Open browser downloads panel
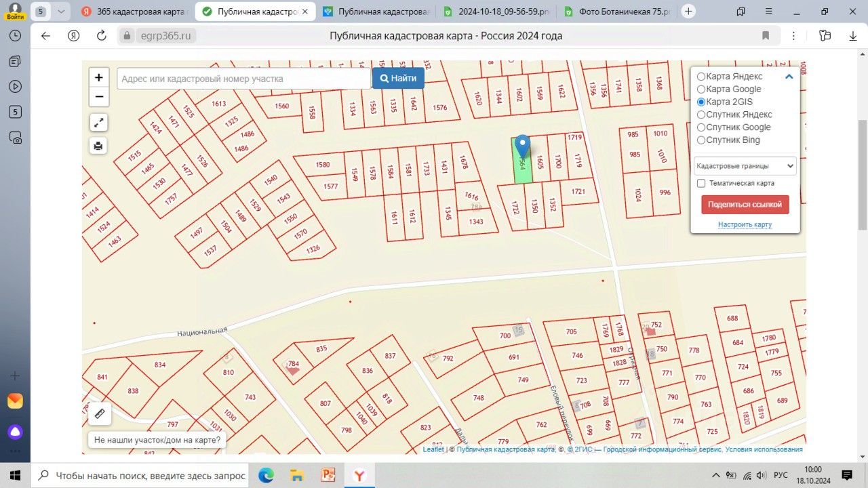This screenshot has height=488, width=868. [x=853, y=36]
